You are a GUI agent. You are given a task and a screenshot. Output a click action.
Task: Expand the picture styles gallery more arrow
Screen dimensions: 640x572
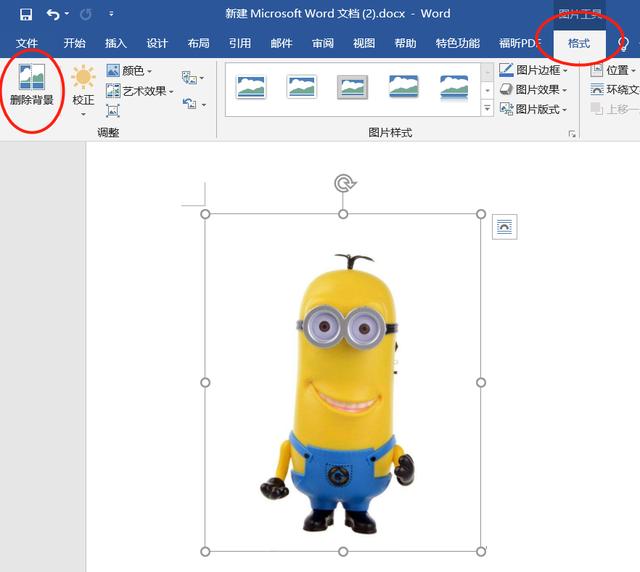488,108
